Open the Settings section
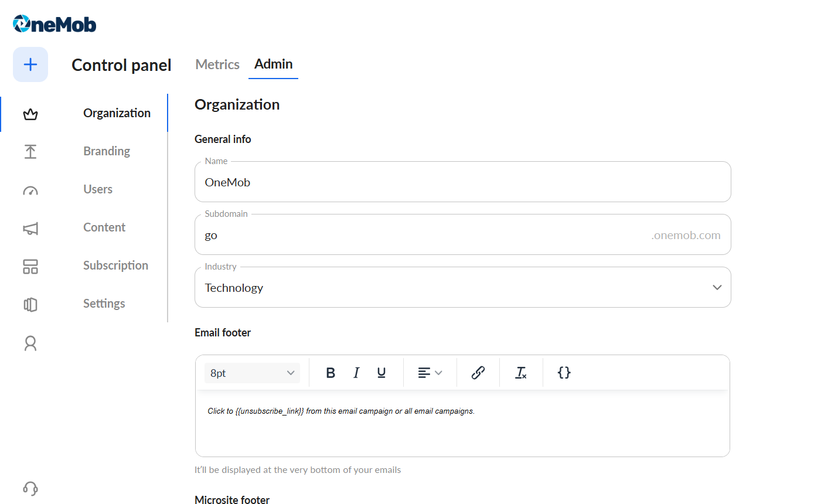Viewport: 838px width, 504px height. coord(104,304)
